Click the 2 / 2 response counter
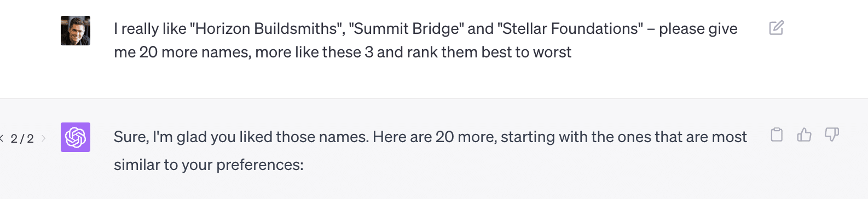The image size is (868, 199). coord(22,139)
